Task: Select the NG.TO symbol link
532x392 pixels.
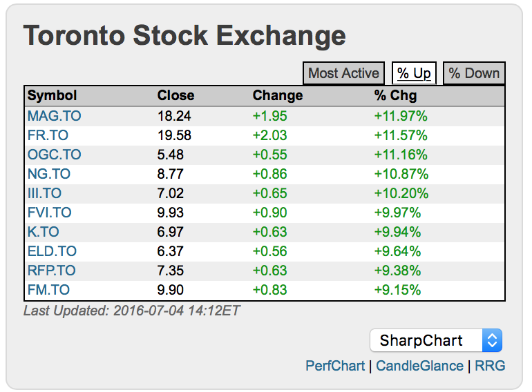Action: tap(48, 174)
